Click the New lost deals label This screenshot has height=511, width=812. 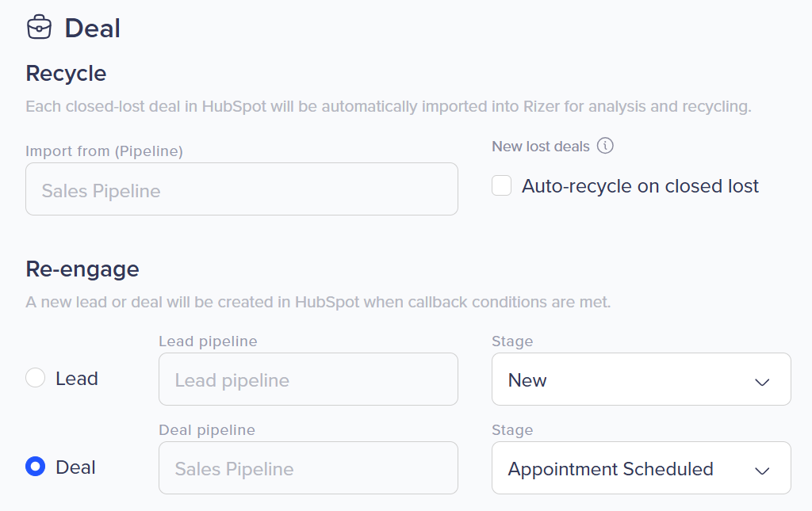541,147
